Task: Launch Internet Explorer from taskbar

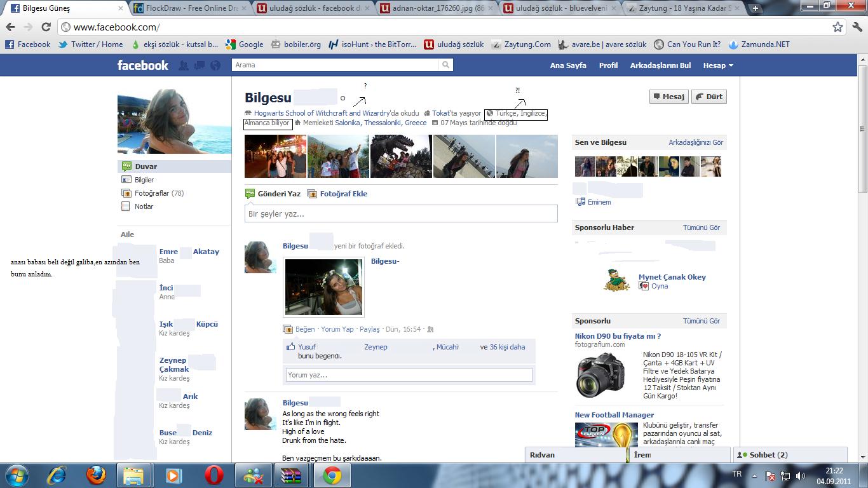Action: (57, 475)
